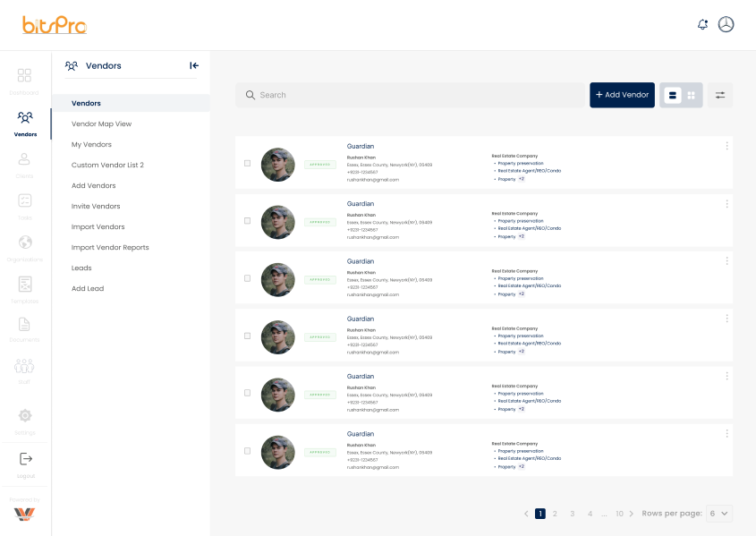
Task: Open the Rows per page dropdown
Action: (719, 514)
